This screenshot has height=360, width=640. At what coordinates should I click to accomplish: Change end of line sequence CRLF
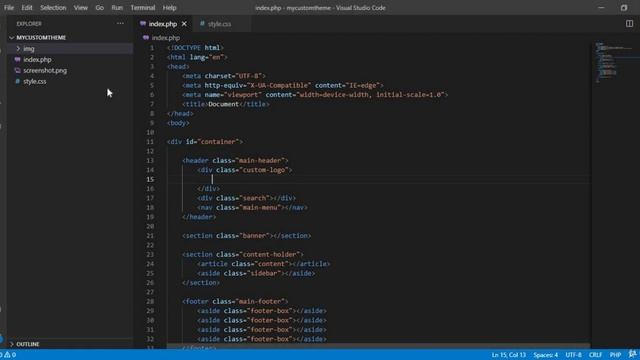(x=596, y=355)
